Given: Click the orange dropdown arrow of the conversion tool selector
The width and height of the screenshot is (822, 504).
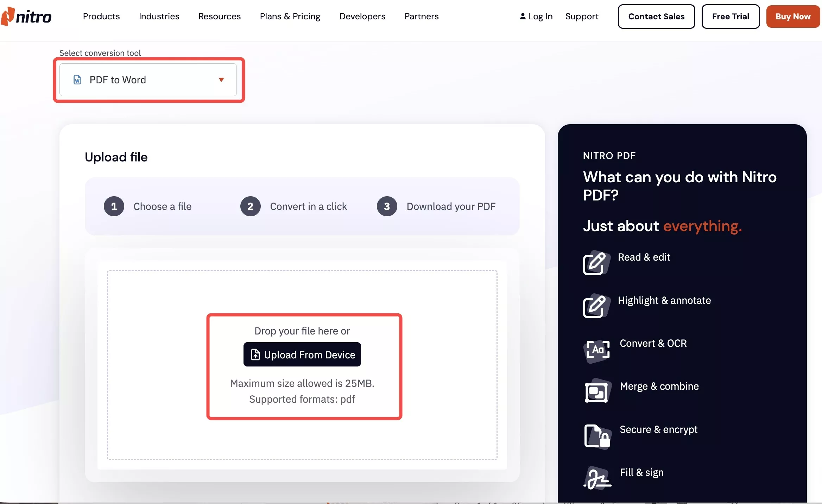Looking at the screenshot, I should point(221,80).
